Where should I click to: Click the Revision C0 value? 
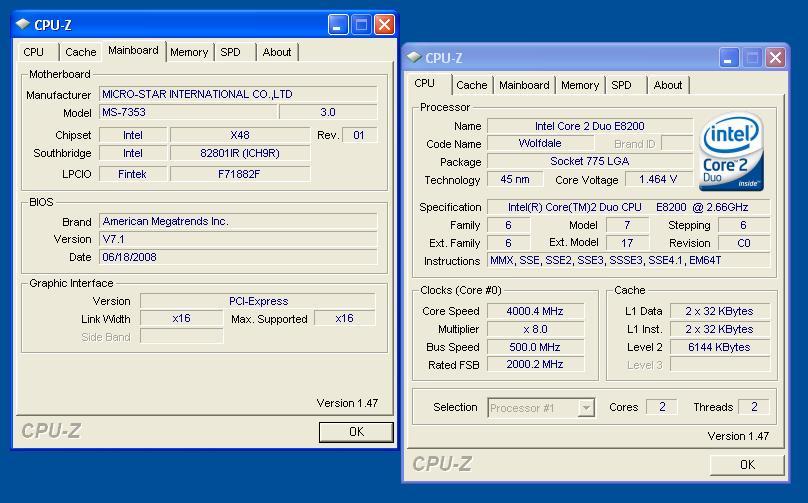744,243
